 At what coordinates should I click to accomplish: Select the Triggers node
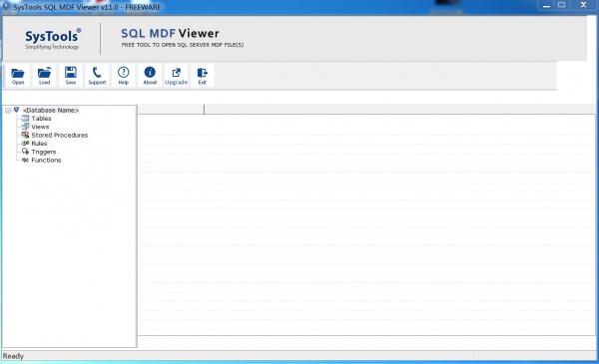(44, 152)
